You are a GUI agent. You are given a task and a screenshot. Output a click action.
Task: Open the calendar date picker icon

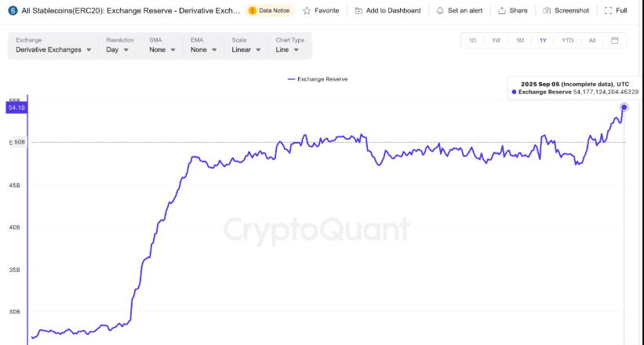(x=614, y=40)
